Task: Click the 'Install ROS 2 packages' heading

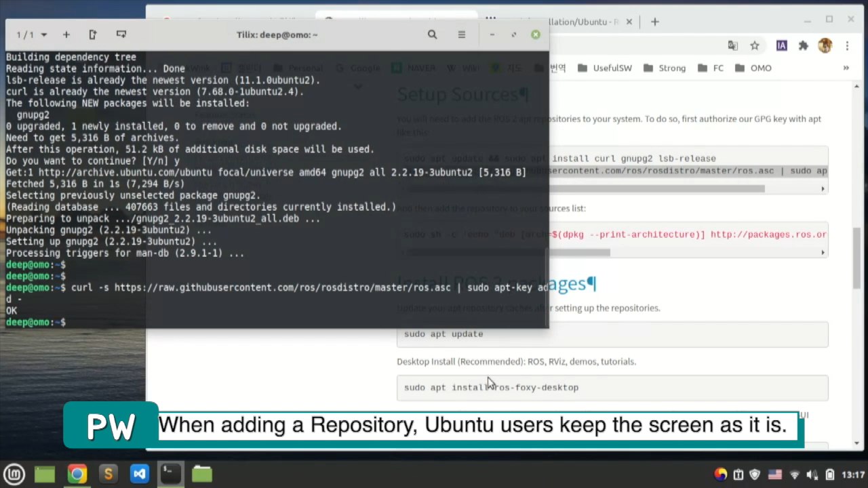Action: (496, 283)
